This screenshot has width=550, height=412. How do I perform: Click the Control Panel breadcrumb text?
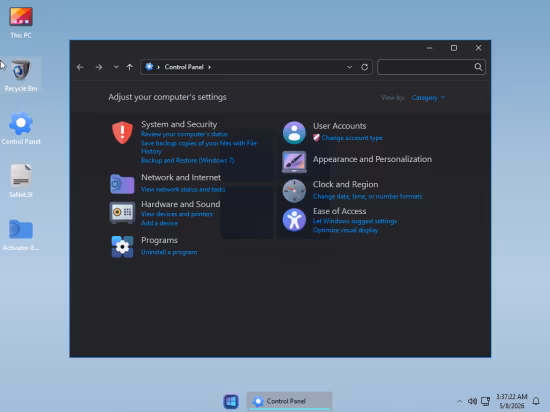click(184, 67)
